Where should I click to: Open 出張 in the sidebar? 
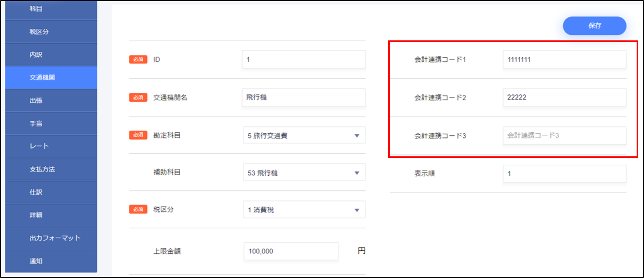point(51,100)
